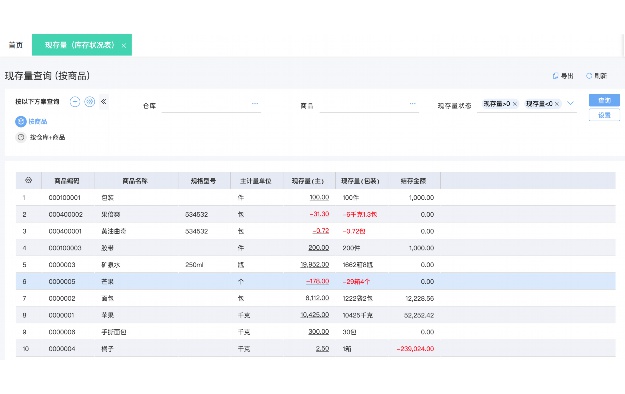This screenshot has width=625, height=394.
Task: Expand the 现存量状态 dropdown arrow
Action: click(x=570, y=103)
